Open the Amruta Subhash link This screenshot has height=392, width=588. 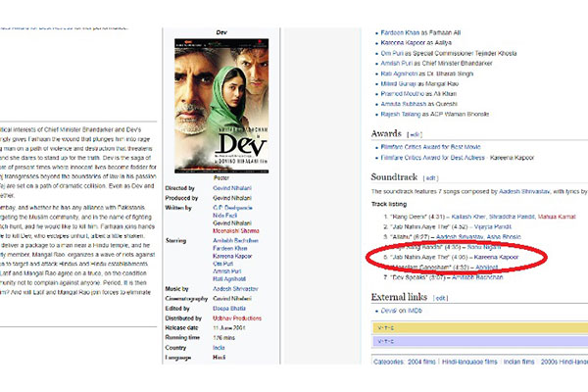(x=404, y=104)
